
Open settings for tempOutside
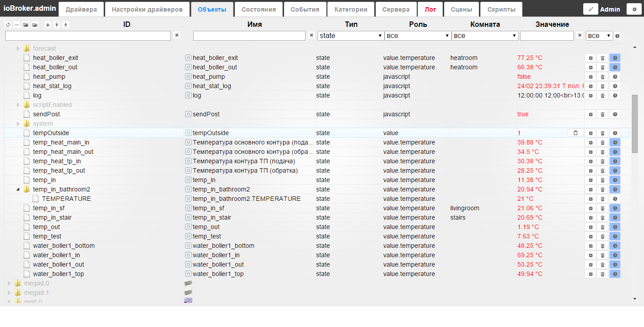pyautogui.click(x=590, y=133)
